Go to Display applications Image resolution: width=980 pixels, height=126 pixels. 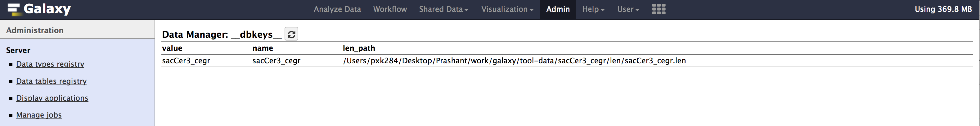click(x=52, y=98)
